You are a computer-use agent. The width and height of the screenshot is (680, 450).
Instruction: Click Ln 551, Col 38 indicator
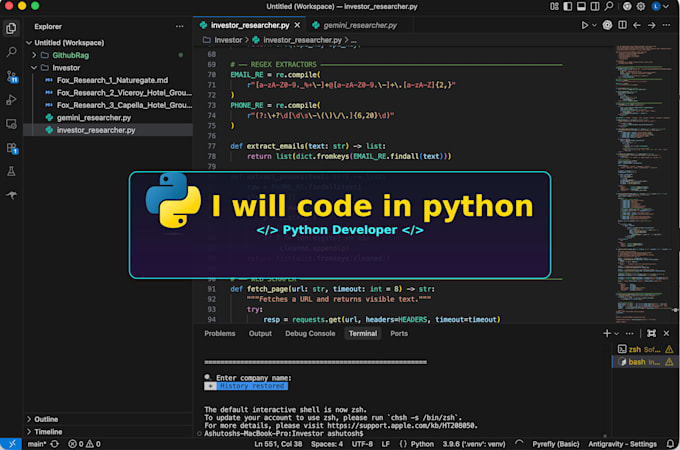click(x=278, y=444)
